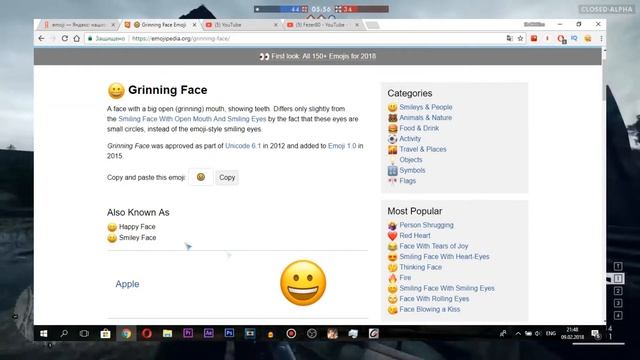
Task: Click the large Apple grinning face image
Action: click(x=303, y=283)
